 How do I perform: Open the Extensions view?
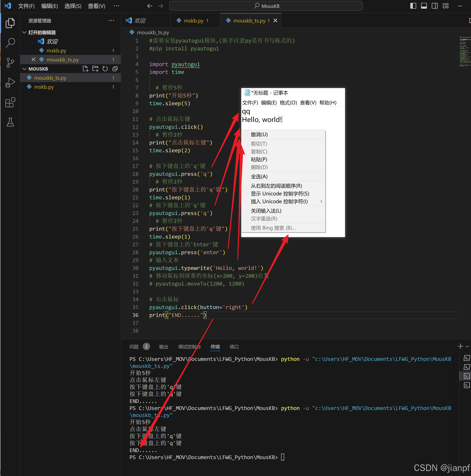click(x=10, y=103)
